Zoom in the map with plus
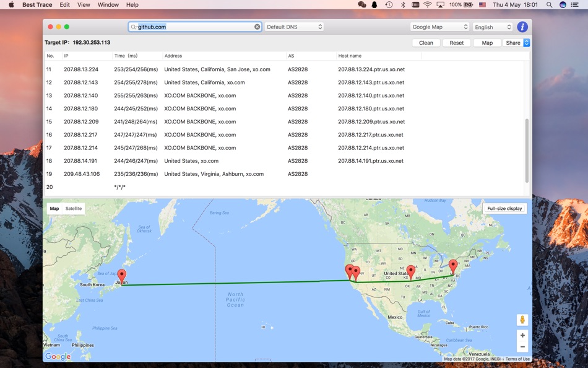 coord(522,335)
